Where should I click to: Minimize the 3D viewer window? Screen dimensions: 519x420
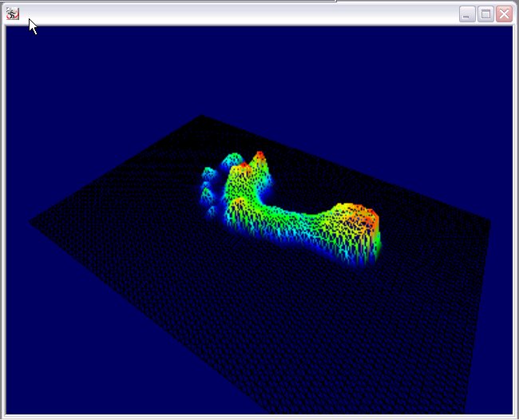click(467, 14)
